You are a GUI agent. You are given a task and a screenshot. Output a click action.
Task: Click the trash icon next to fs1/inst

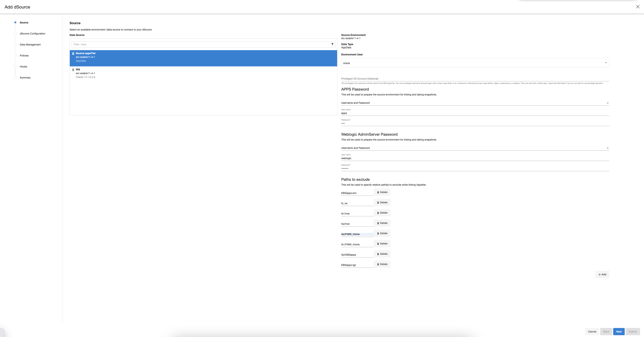[378, 213]
